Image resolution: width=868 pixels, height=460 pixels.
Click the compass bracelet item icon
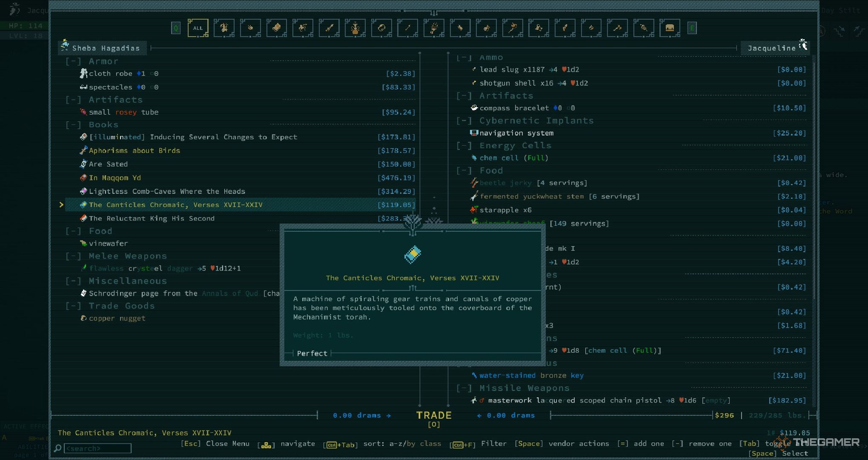(474, 108)
